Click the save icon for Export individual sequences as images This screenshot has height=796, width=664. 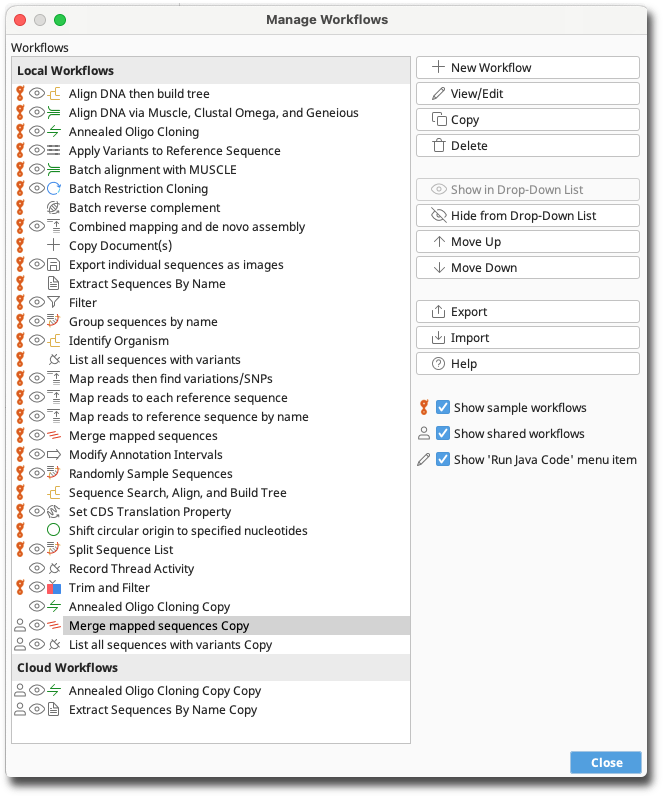click(54, 264)
